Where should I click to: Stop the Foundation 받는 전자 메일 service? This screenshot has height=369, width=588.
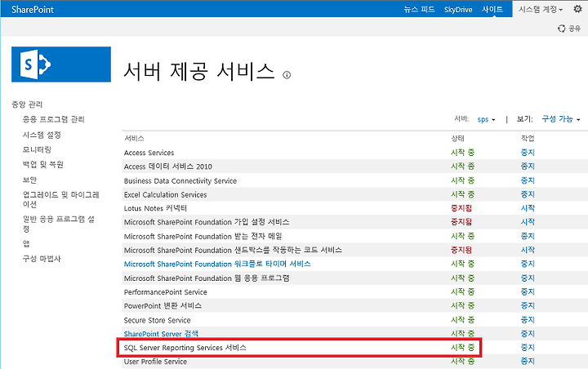pyautogui.click(x=528, y=236)
